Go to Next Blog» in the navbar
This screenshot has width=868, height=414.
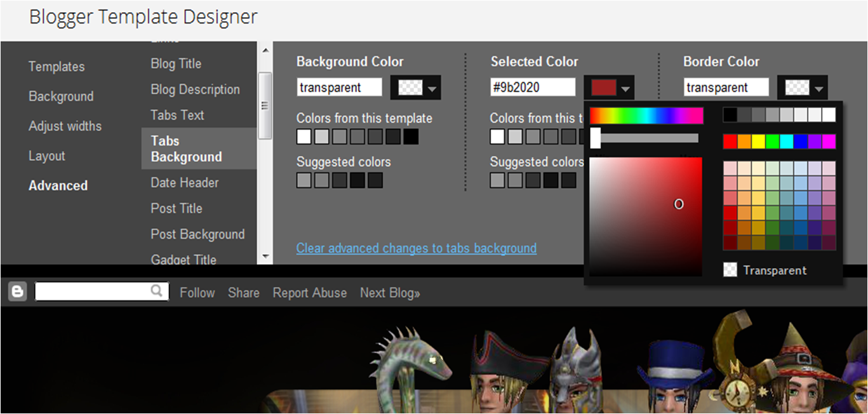(390, 293)
